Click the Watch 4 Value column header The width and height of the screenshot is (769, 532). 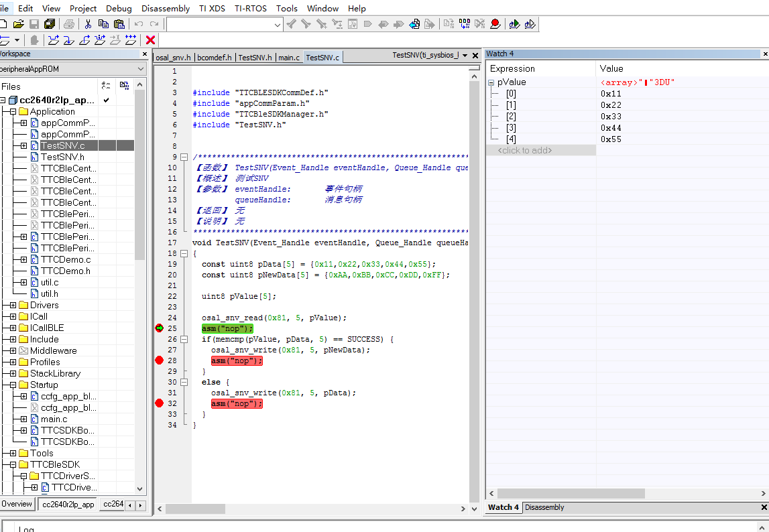coord(683,68)
